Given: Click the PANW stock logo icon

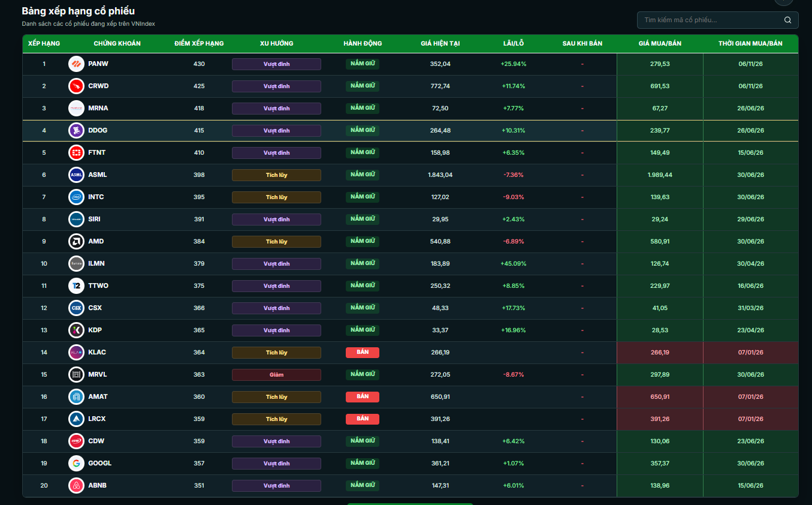Looking at the screenshot, I should (76, 64).
